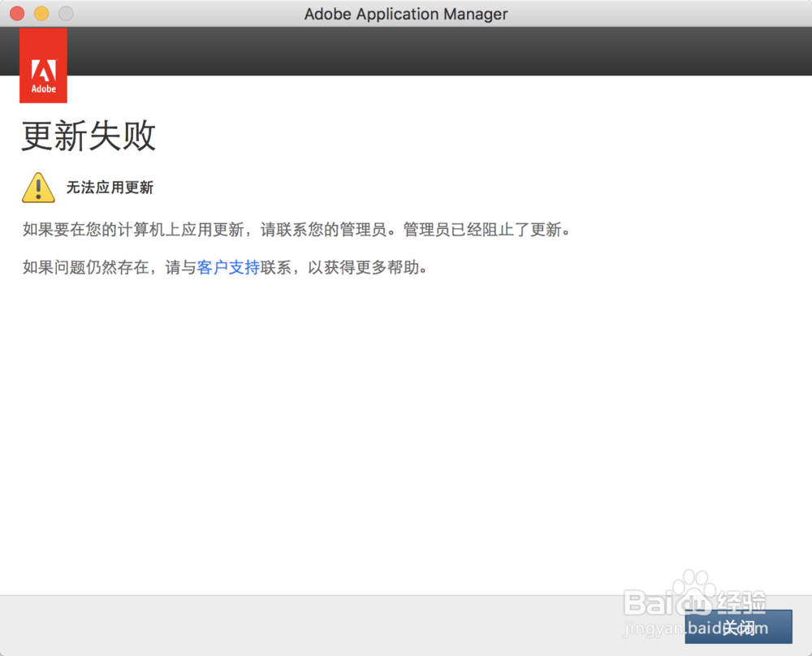
Task: Select the message about contacting 管理员
Action: [x=296, y=230]
